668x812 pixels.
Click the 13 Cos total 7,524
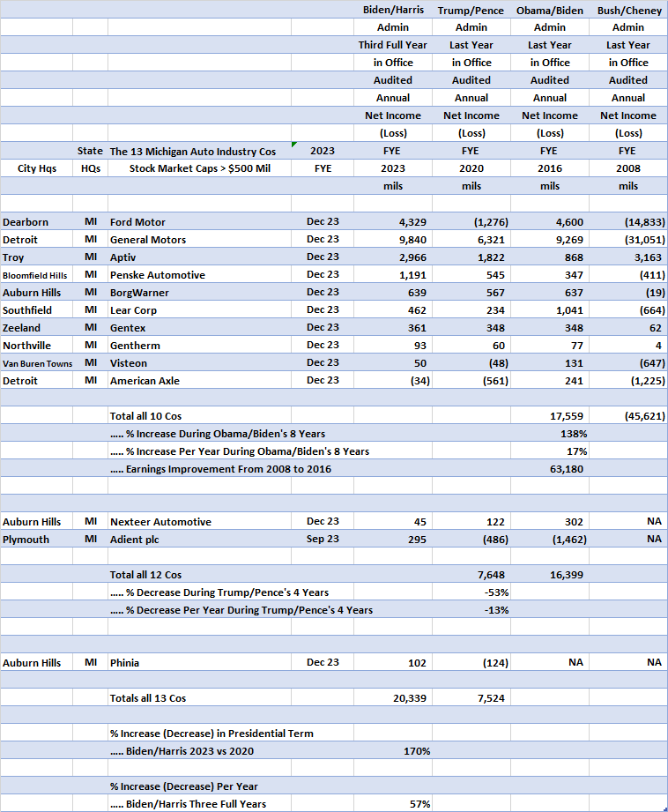click(x=471, y=697)
